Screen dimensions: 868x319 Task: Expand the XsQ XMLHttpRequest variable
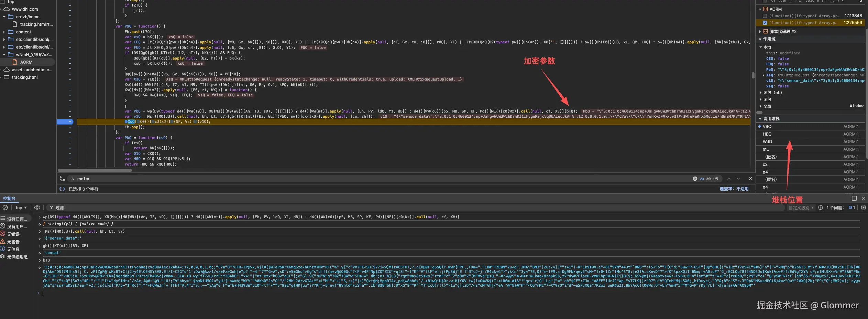pyautogui.click(x=763, y=75)
